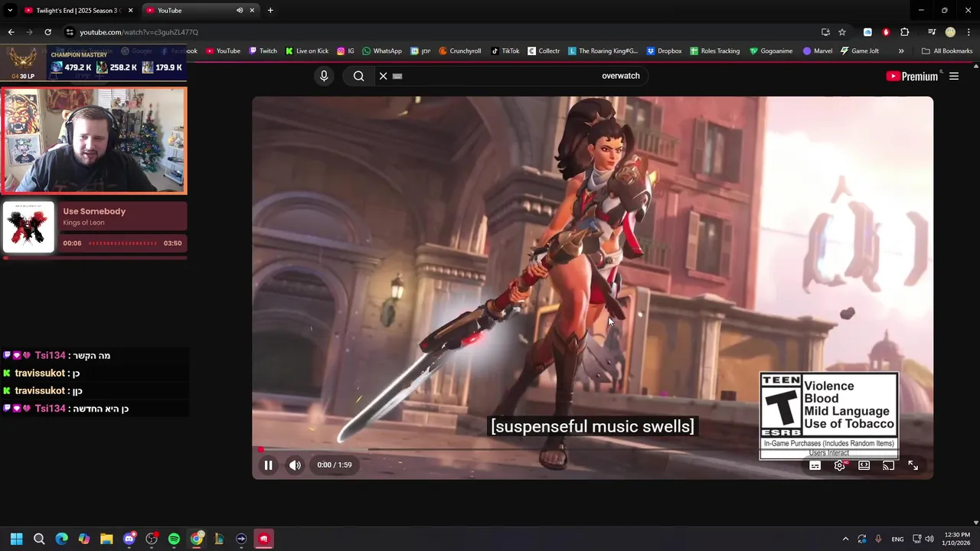
Task: Enter fullscreen on the video player
Action: point(913,465)
